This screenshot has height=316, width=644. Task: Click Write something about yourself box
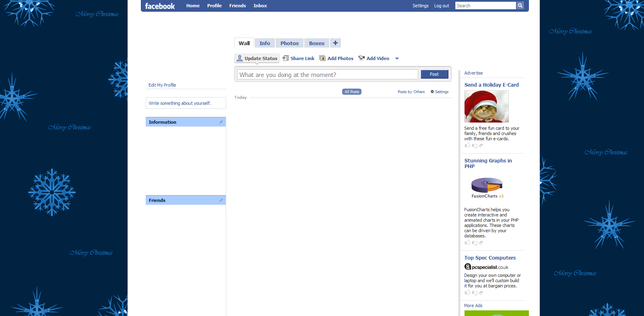pos(186,103)
